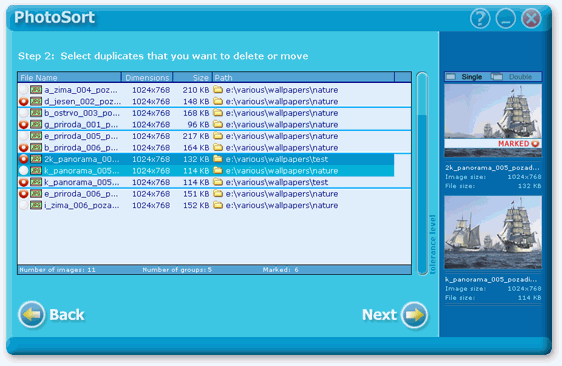Click image icon of 2k_panorama_00 row
This screenshot has height=366, width=562.
point(36,159)
